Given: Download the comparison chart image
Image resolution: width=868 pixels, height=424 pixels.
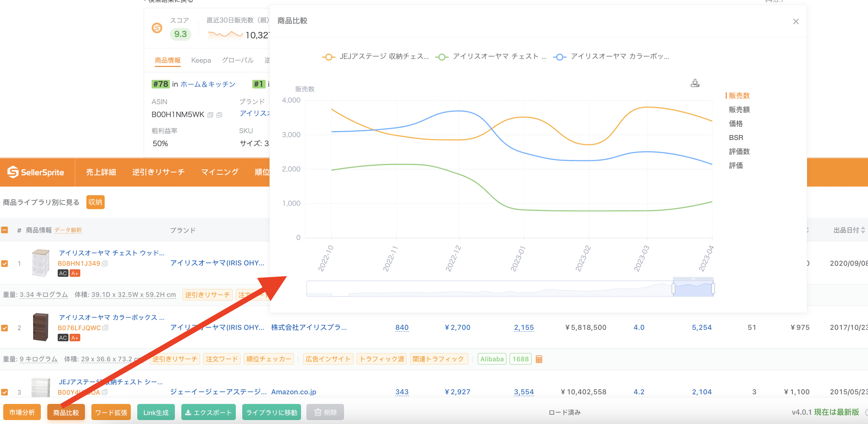Looking at the screenshot, I should [695, 83].
